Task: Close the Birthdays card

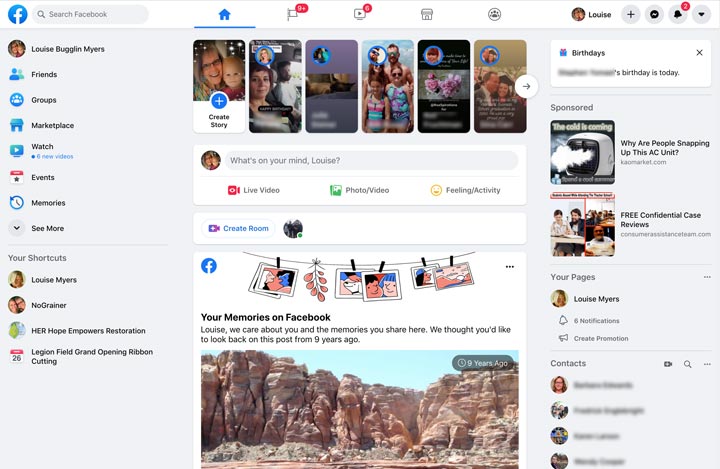Action: pos(699,53)
